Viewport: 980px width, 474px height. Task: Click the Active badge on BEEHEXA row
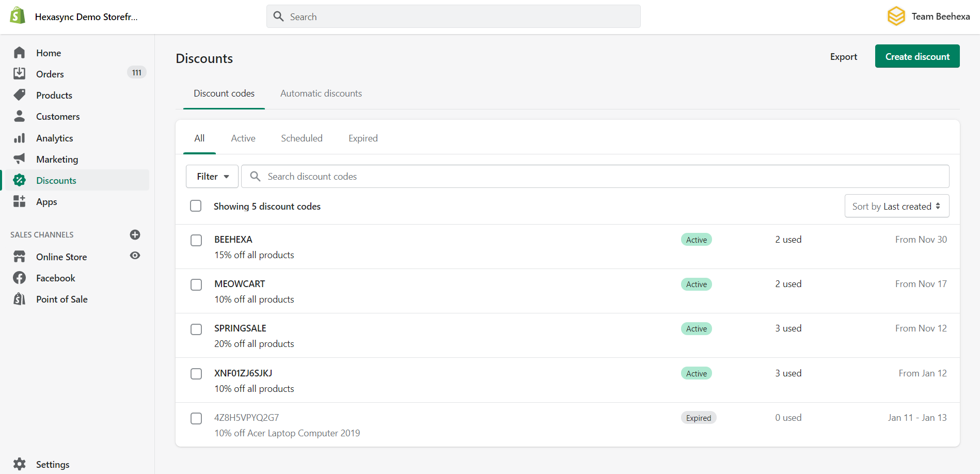click(x=697, y=240)
